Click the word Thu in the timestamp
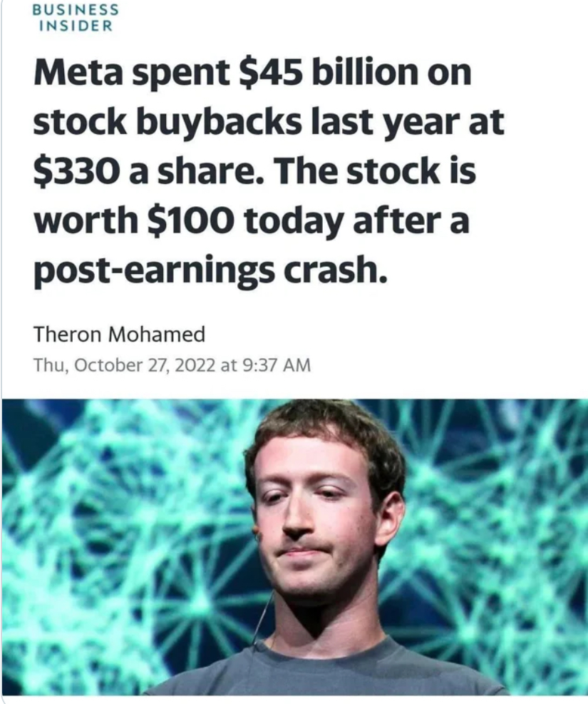588x704 pixels. point(50,365)
